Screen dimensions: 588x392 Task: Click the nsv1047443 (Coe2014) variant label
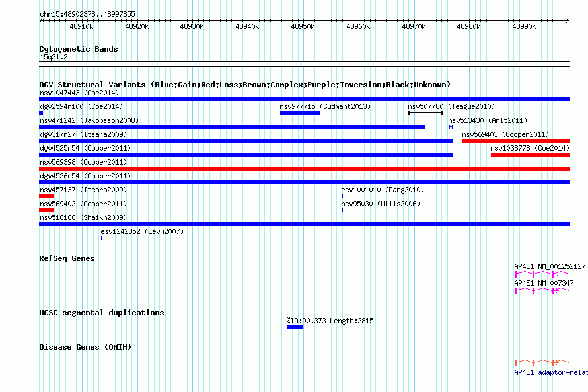79,93
